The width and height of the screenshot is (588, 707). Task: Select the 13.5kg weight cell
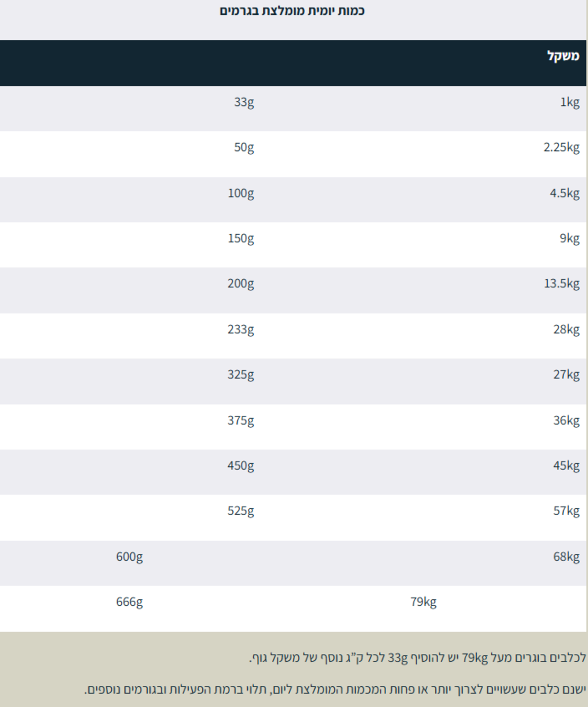pos(562,284)
